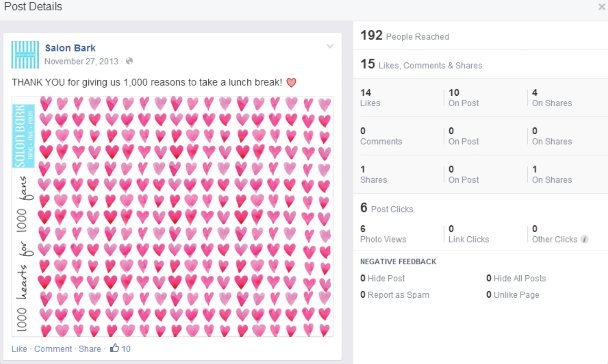Open the post options dropdown chevron

[x=330, y=46]
